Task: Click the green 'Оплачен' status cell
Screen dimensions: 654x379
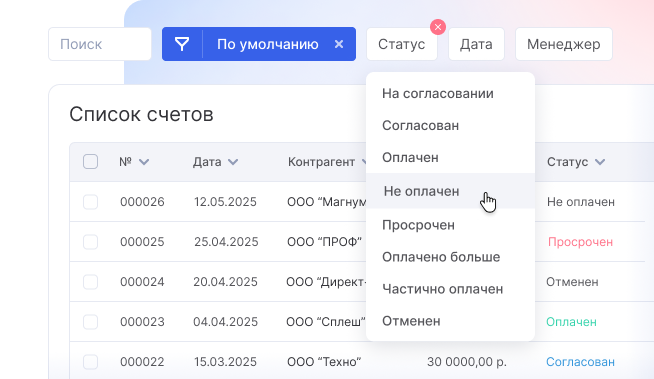Action: coord(571,322)
